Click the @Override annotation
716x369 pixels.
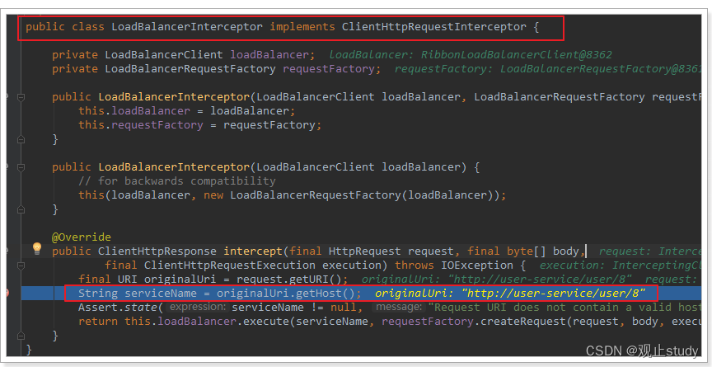coord(81,237)
